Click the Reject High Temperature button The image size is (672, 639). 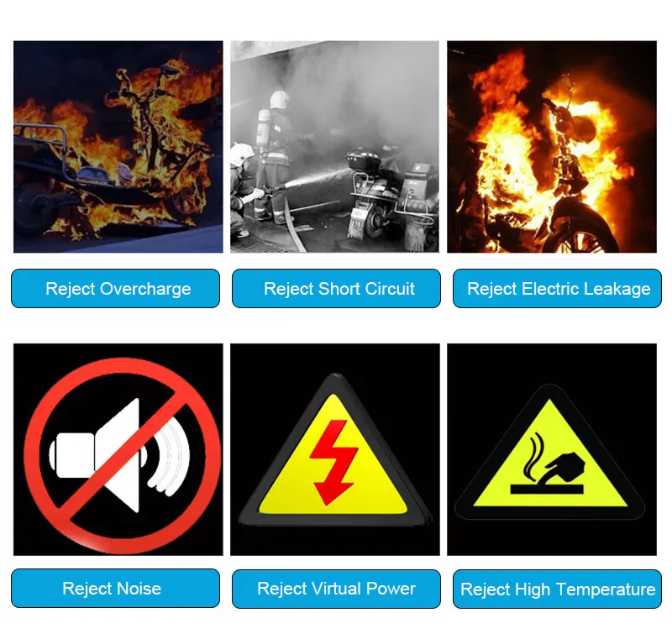(x=557, y=589)
